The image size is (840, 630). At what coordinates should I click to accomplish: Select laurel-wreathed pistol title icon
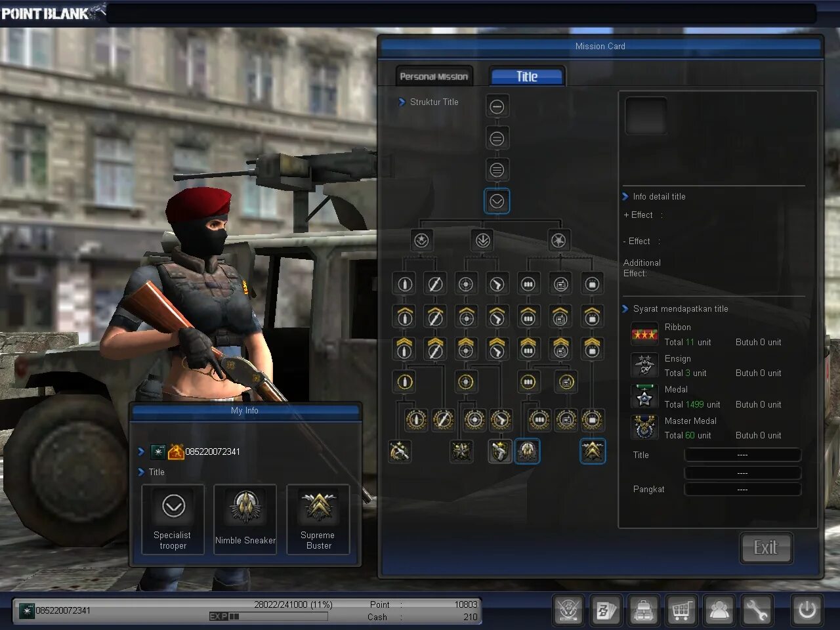coord(501,419)
